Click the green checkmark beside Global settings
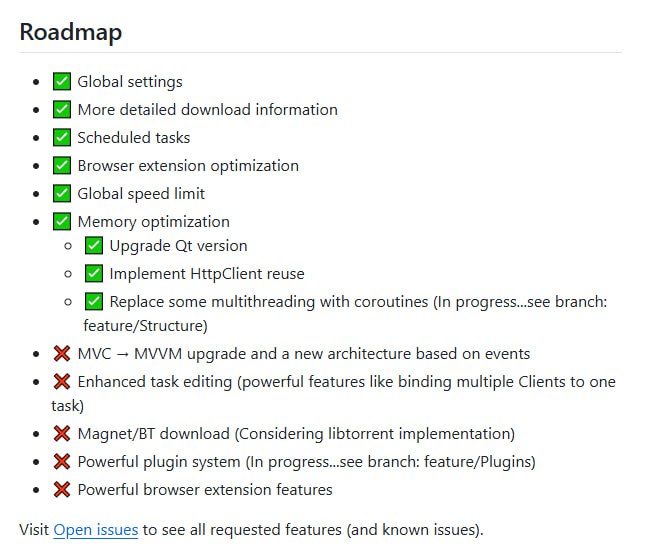Screen dimensions: 652x551 (61, 82)
